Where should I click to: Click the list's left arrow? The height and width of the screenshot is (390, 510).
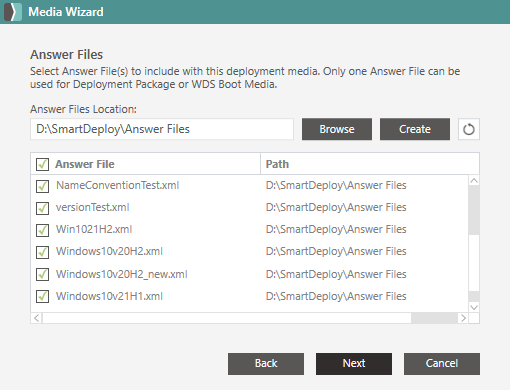[37, 318]
